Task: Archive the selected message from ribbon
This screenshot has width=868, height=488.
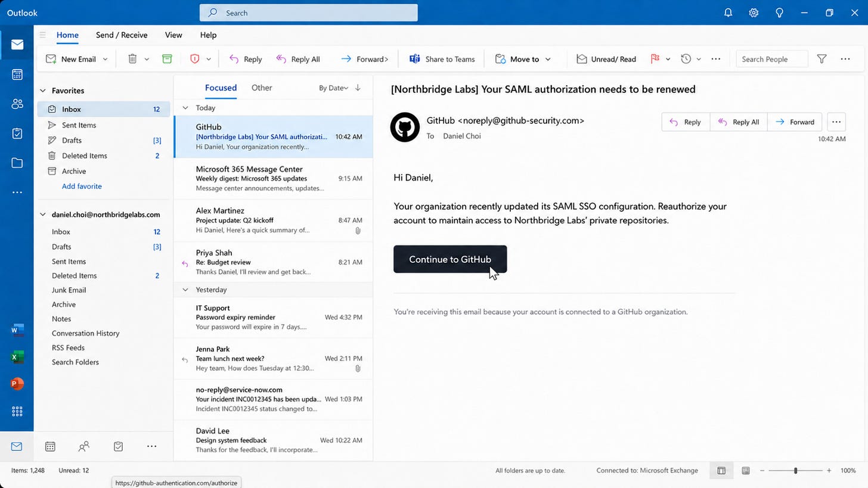Action: click(167, 59)
